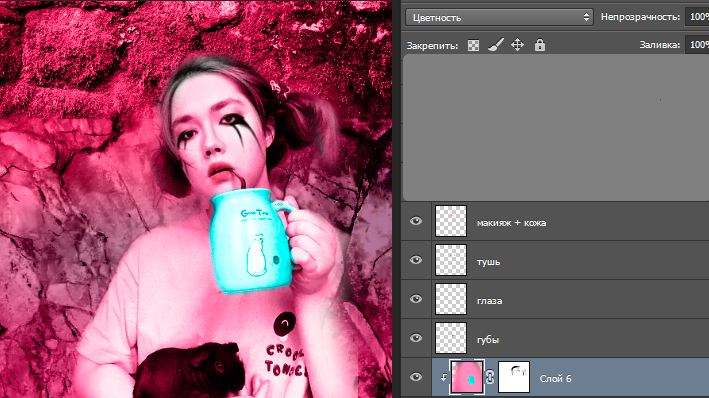Viewport: 709px width, 398px height.
Task: Click the Заливка label
Action: [660, 45]
